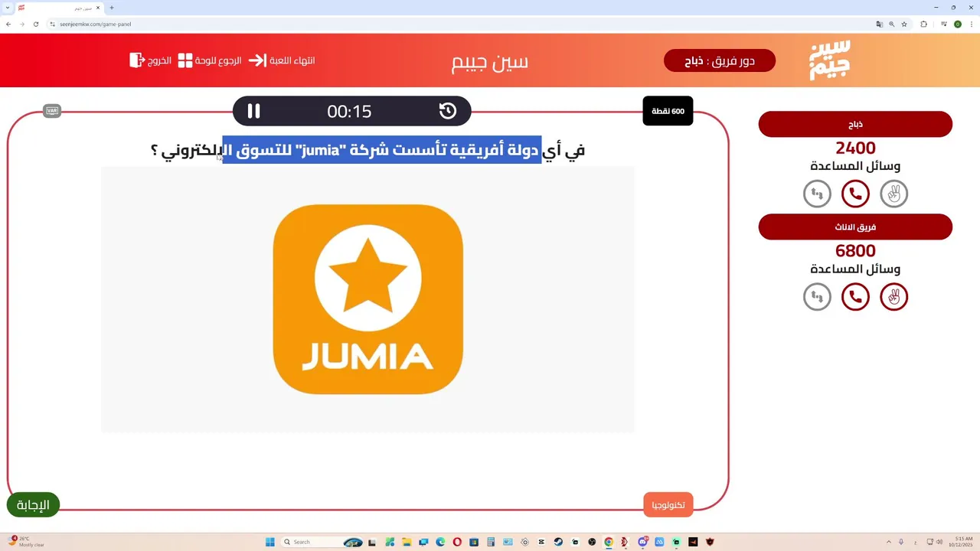Click the فريق الاناث score 6800
Viewport: 980px width, 551px height.
pyautogui.click(x=855, y=251)
